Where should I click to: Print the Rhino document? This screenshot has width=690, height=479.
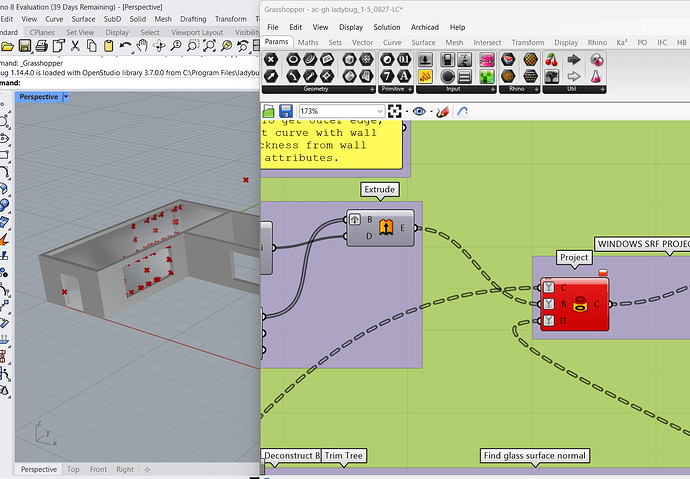point(42,46)
